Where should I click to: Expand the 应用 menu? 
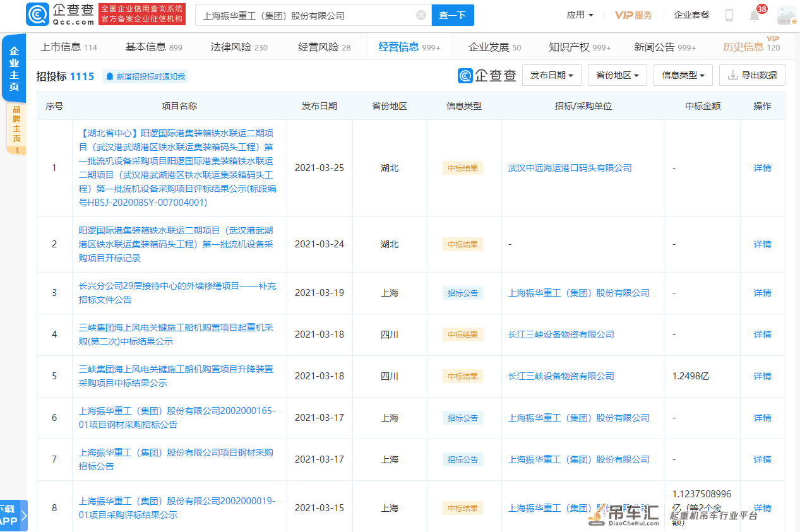pyautogui.click(x=580, y=15)
